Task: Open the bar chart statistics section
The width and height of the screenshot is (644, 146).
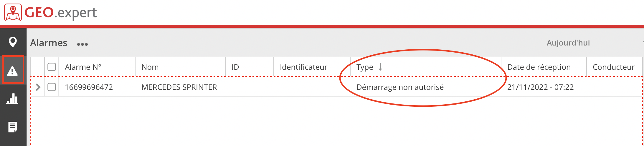Action: click(x=12, y=99)
